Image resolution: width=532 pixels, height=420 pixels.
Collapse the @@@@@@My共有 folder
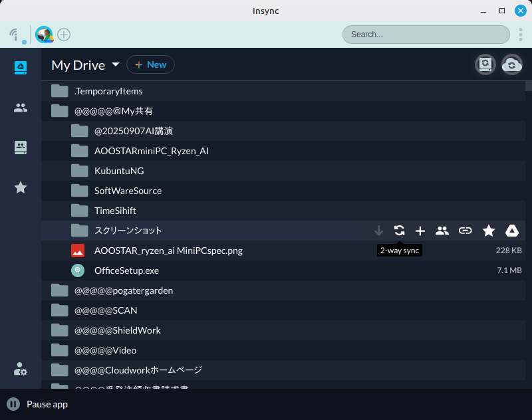(x=60, y=111)
